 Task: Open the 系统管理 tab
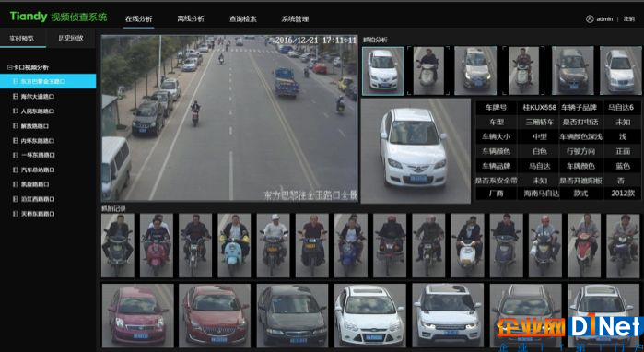pyautogui.click(x=295, y=19)
